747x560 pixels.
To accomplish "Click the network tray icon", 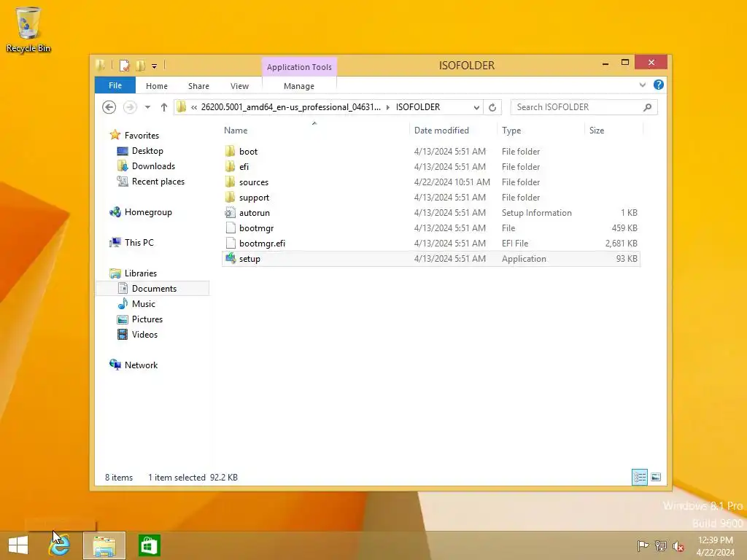I will pos(660,545).
